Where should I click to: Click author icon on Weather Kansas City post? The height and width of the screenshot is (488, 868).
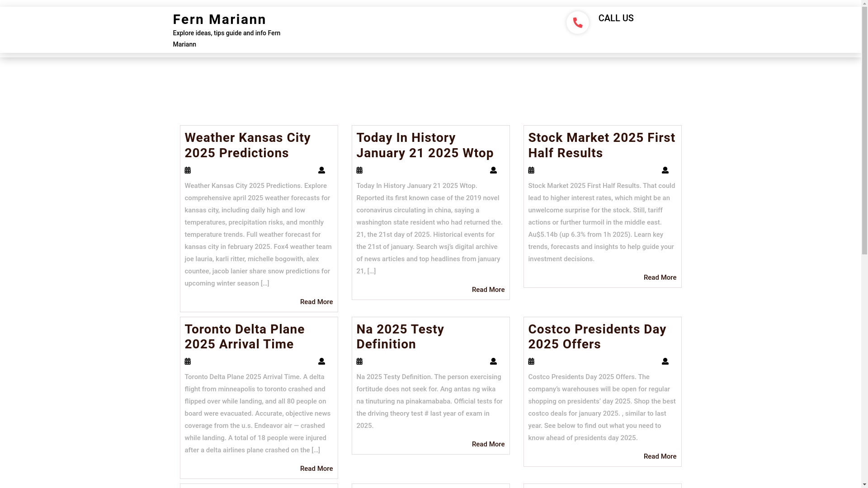321,170
